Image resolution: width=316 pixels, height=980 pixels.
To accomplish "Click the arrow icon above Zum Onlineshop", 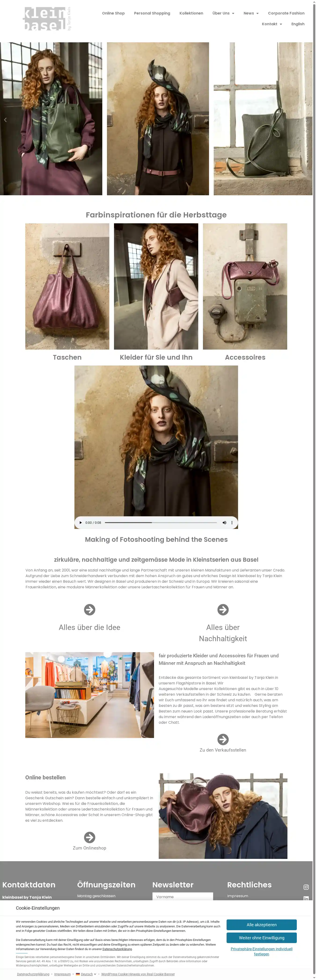I will coord(89,837).
